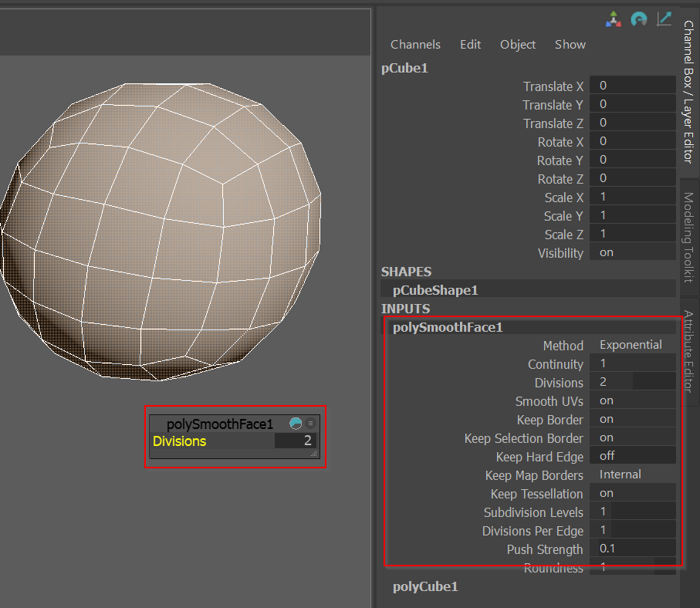Select the manipulator tripod icon above Channel Box
The width and height of the screenshot is (700, 608).
614,19
